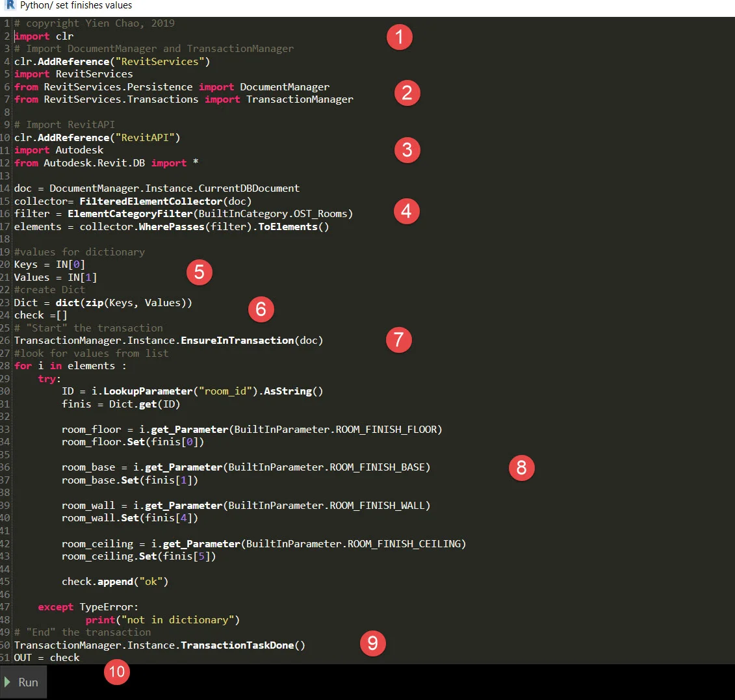Image resolution: width=735 pixels, height=700 pixels.
Task: Click the Run button
Action: (x=23, y=682)
